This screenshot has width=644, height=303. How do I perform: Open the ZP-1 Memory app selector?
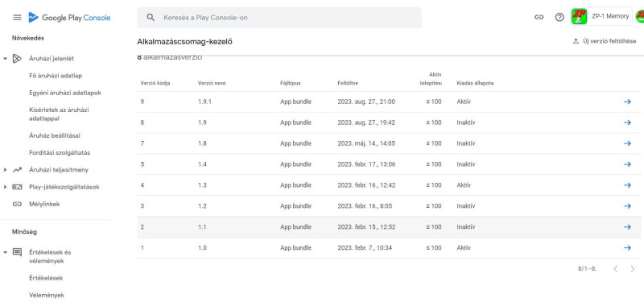click(601, 16)
